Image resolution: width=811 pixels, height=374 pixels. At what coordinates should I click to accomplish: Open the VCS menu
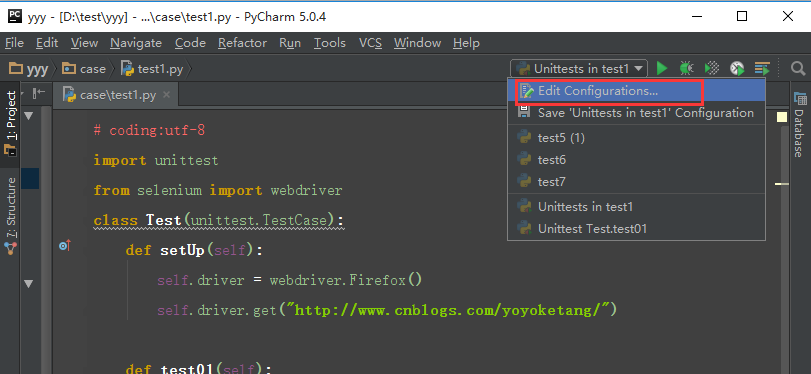[370, 43]
